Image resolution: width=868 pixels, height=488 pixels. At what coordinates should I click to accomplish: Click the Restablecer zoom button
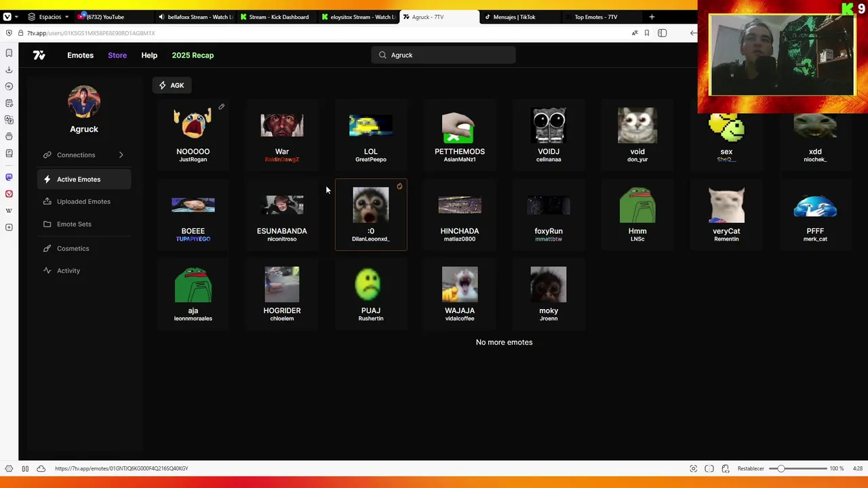(x=751, y=468)
